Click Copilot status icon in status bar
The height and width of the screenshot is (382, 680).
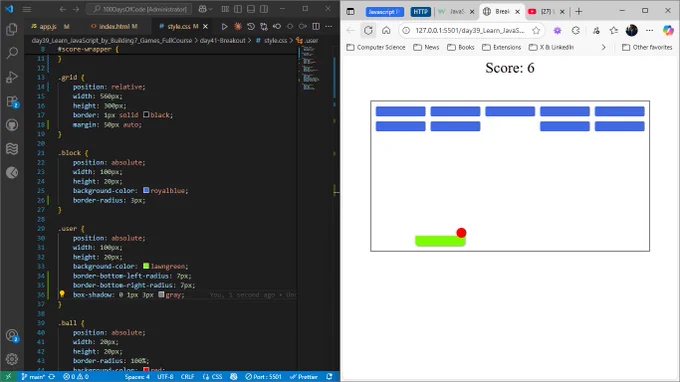[234, 376]
